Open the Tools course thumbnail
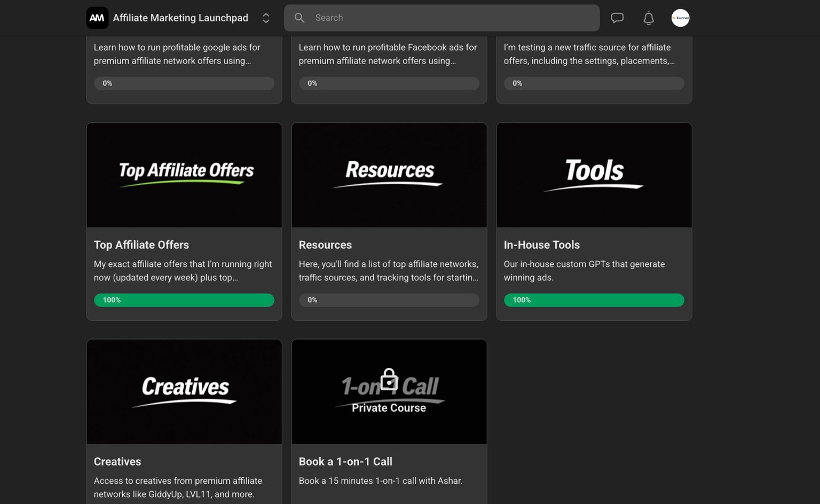The width and height of the screenshot is (820, 504). (594, 175)
